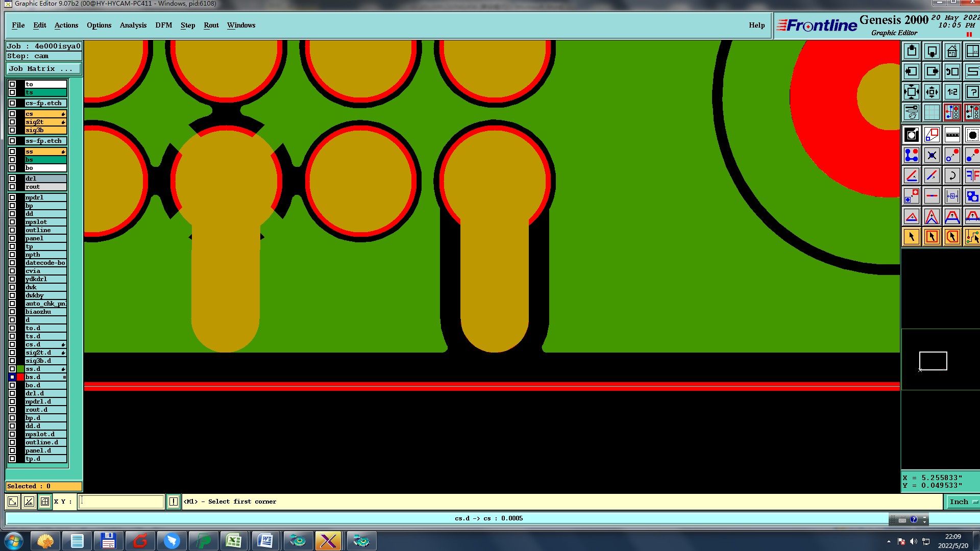Screen dimensions: 980x551
Task: Open the DFM menu
Action: point(163,25)
